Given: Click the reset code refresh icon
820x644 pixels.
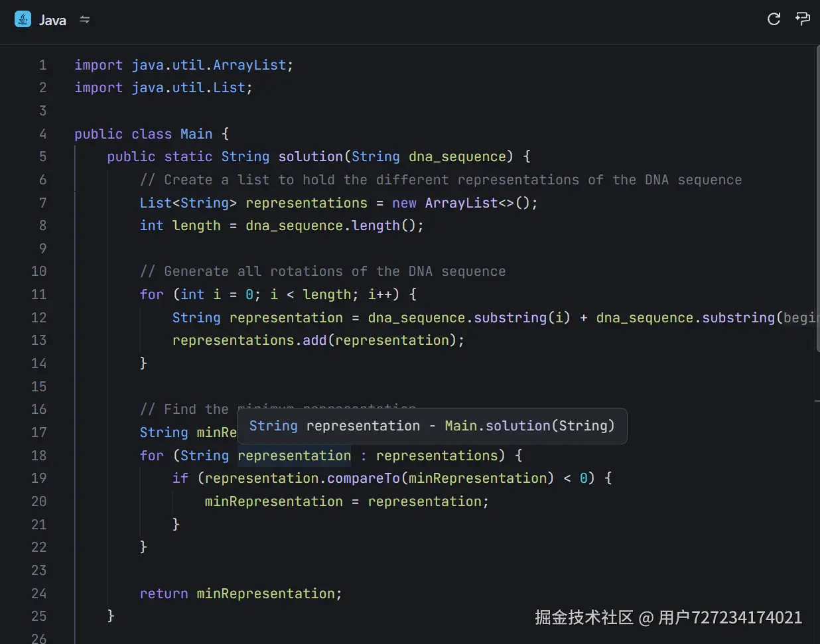Looking at the screenshot, I should click(774, 19).
